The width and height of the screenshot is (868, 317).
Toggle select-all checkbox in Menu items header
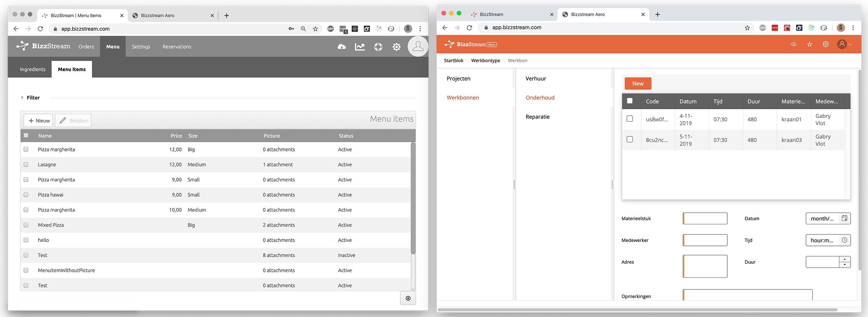[x=26, y=135]
